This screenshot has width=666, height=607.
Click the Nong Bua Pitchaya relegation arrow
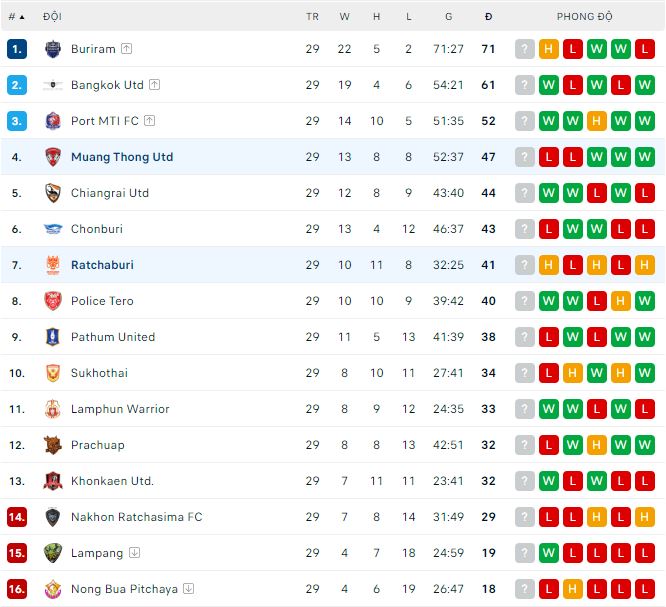pyautogui.click(x=189, y=589)
